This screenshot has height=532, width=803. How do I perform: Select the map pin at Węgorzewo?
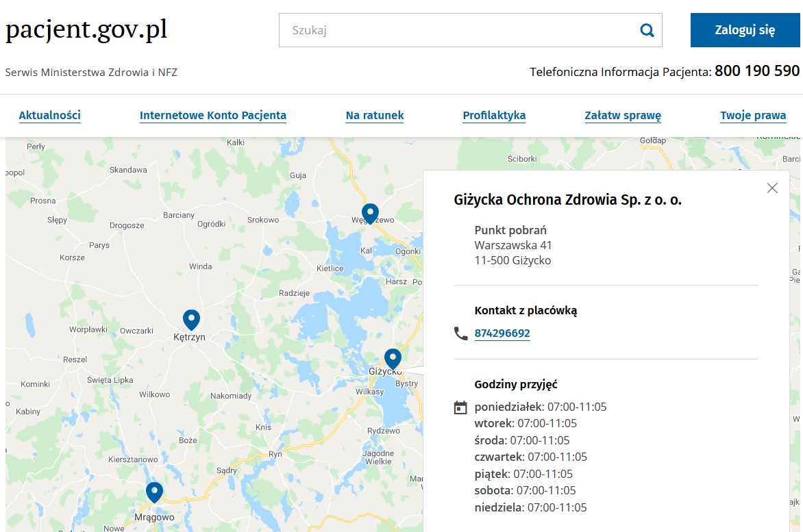pos(370,214)
